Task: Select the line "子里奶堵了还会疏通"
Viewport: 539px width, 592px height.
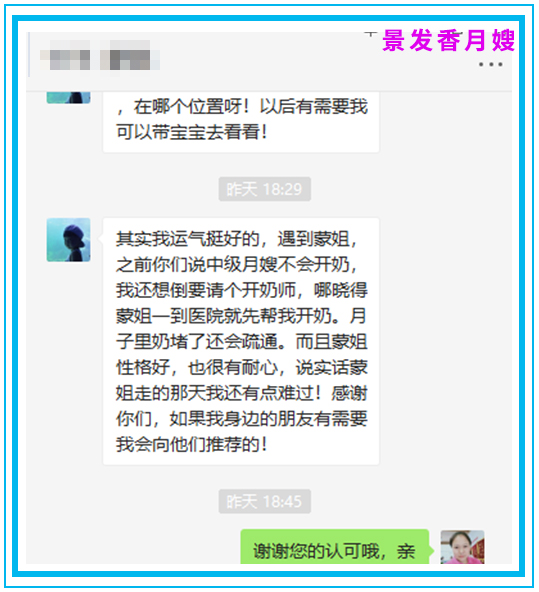Action: click(x=201, y=342)
